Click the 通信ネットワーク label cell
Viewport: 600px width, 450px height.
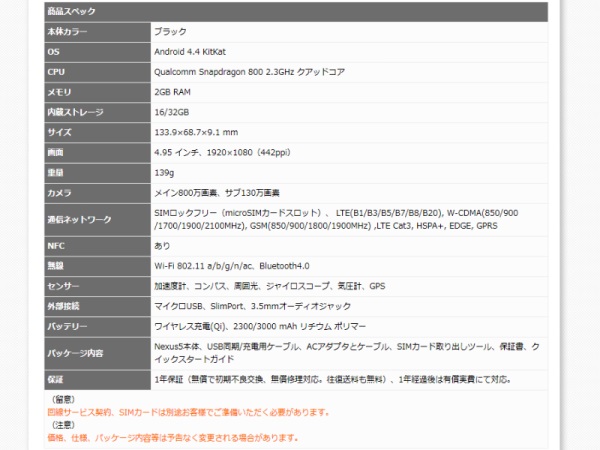78,219
